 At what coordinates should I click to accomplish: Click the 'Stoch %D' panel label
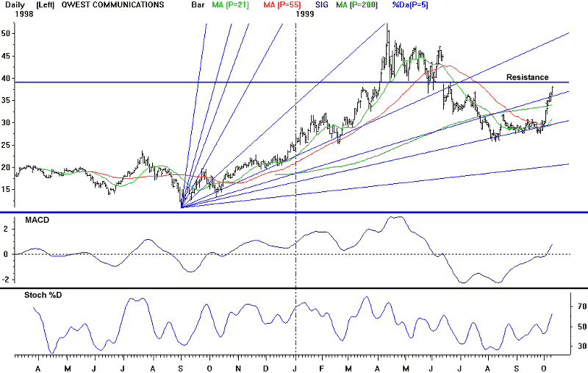click(43, 295)
